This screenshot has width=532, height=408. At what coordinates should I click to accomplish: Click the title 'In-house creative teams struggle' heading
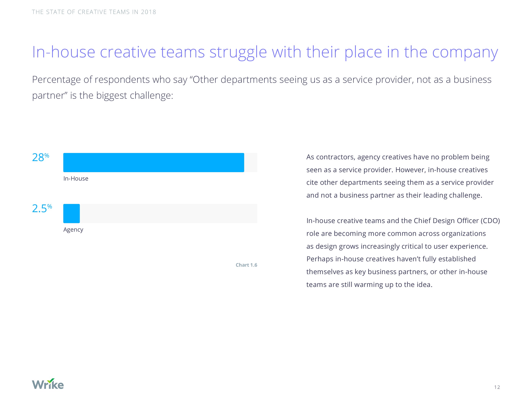(x=265, y=52)
